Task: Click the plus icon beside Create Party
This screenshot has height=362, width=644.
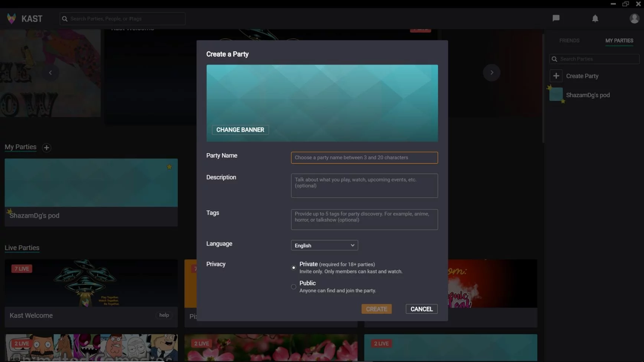Action: coord(556,76)
